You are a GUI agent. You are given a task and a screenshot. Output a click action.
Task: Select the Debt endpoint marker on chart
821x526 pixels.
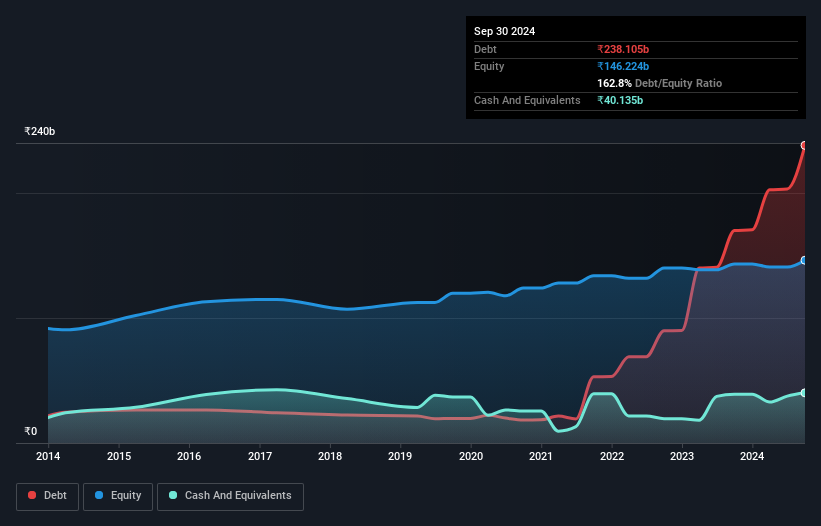coord(804,146)
